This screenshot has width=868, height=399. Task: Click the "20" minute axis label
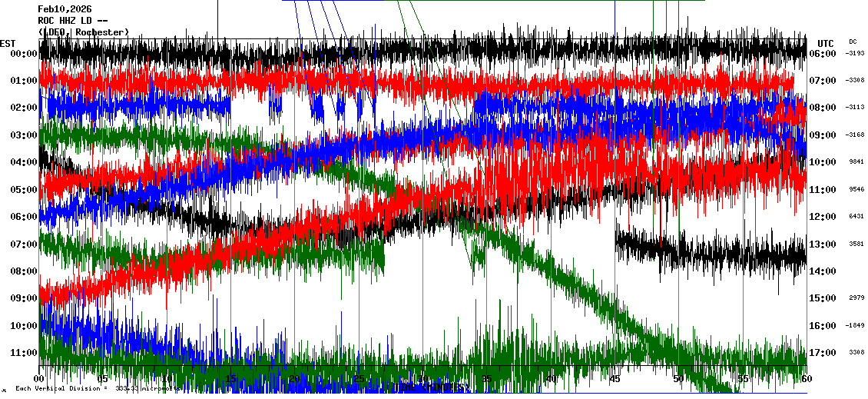[295, 379]
